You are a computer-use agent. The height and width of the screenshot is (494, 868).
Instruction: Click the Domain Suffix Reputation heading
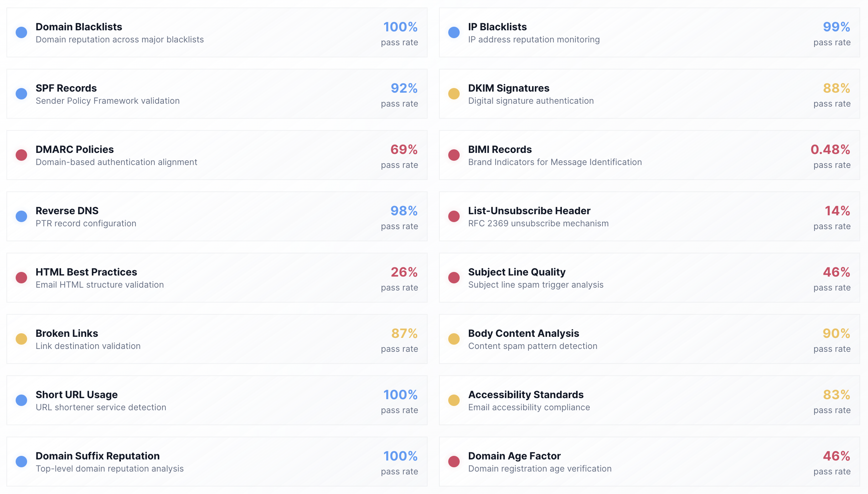(x=97, y=456)
